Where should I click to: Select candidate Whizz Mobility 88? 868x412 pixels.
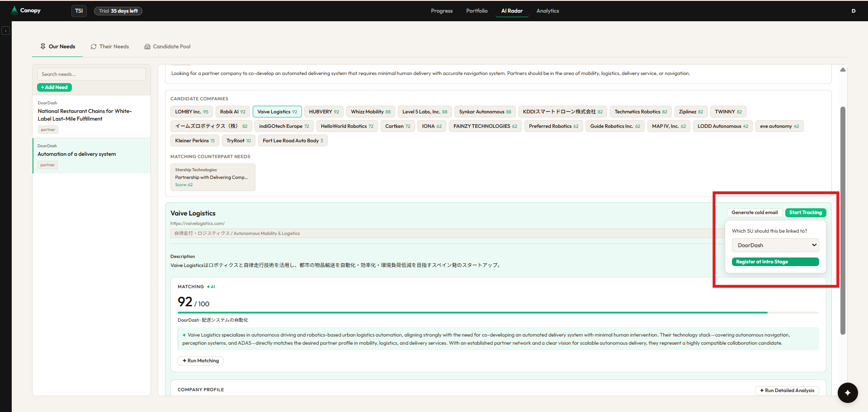(371, 112)
